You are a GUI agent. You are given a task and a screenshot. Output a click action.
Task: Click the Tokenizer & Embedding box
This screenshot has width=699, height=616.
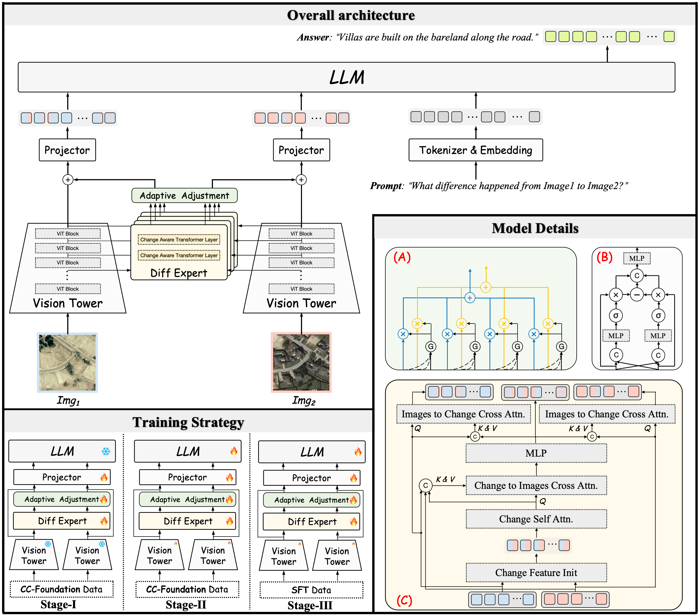(x=475, y=150)
